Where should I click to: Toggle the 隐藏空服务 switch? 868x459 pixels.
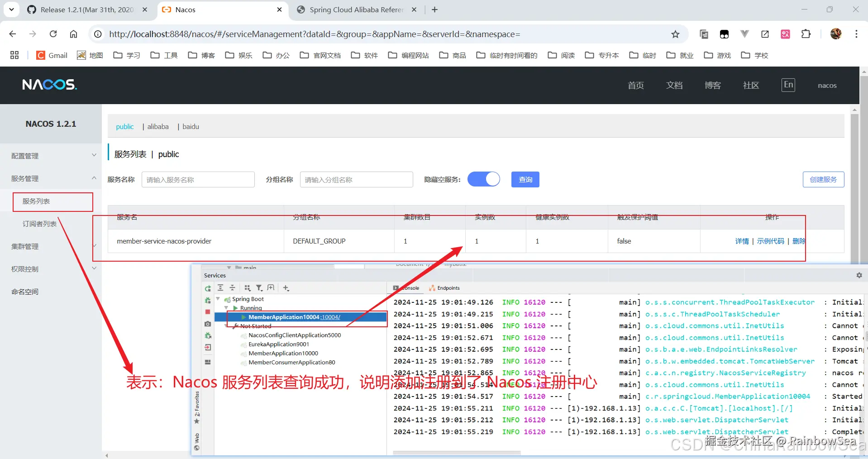484,179
